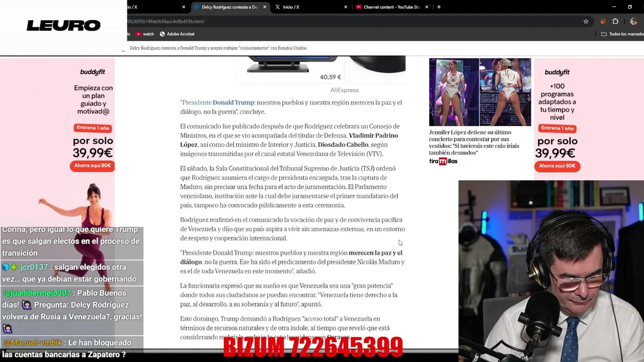The width and height of the screenshot is (644, 362).
Task: Click the right buddyfit Entrena 1 año button
Action: click(557, 128)
